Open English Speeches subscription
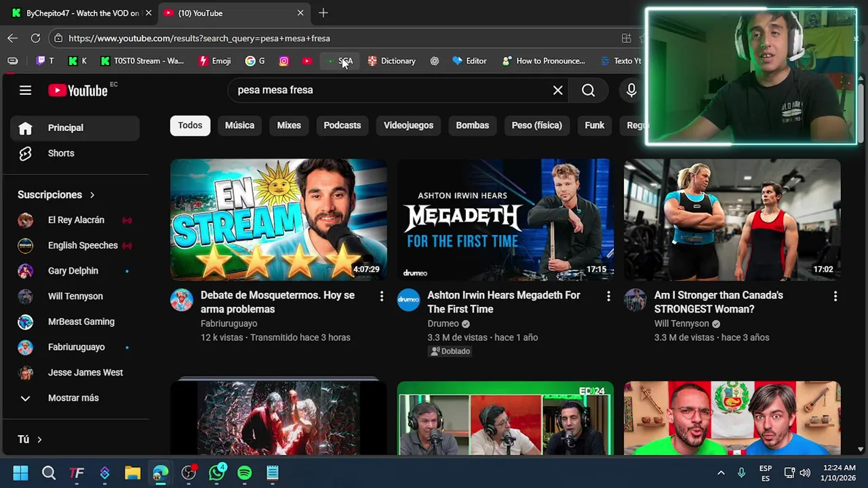The width and height of the screenshot is (868, 488). 75,245
